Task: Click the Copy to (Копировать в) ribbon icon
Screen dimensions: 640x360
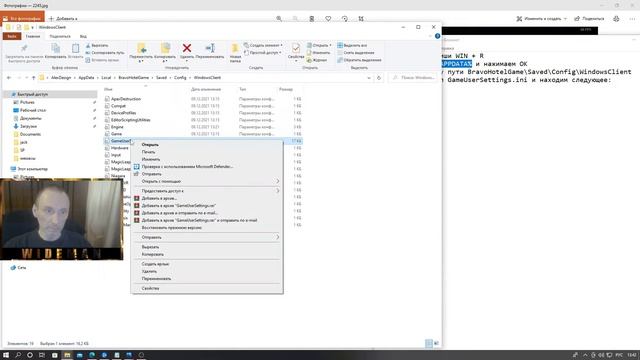Action: pyautogui.click(x=165, y=48)
